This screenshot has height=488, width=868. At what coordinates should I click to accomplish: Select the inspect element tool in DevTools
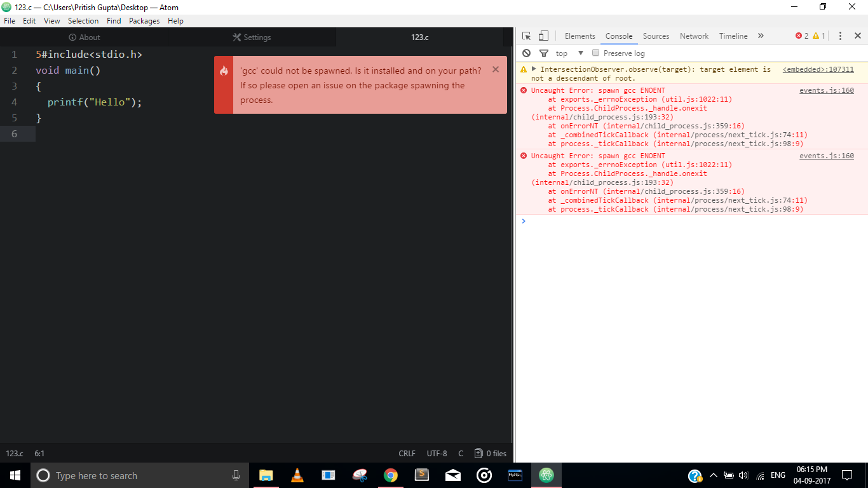tap(527, 36)
